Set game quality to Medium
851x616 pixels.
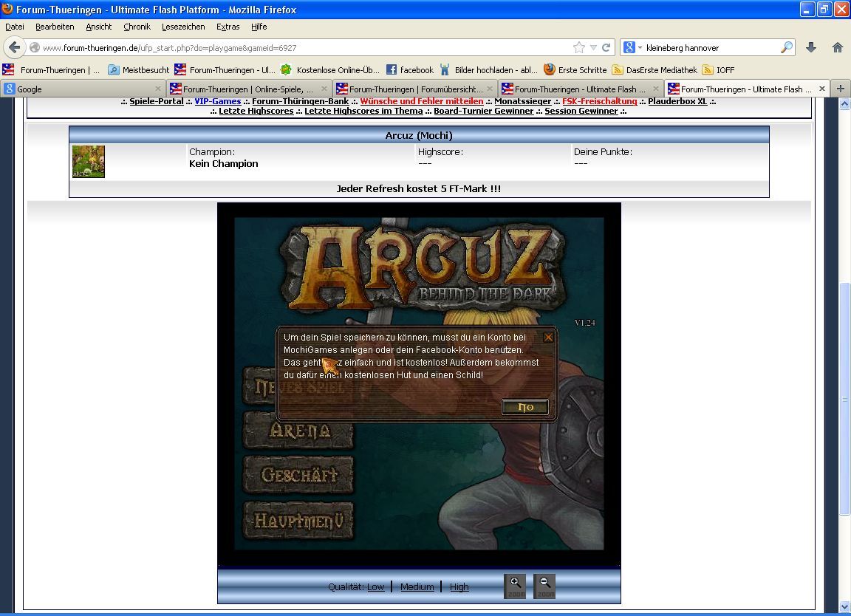tap(417, 586)
